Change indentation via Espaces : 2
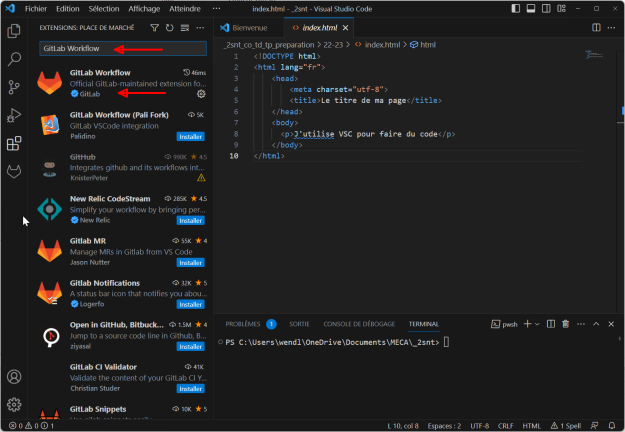 [444, 426]
